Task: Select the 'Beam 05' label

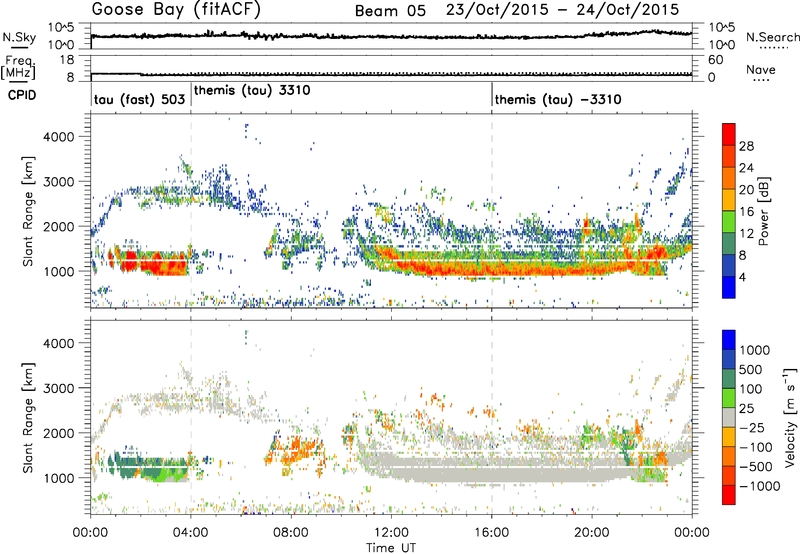Action: pos(390,11)
